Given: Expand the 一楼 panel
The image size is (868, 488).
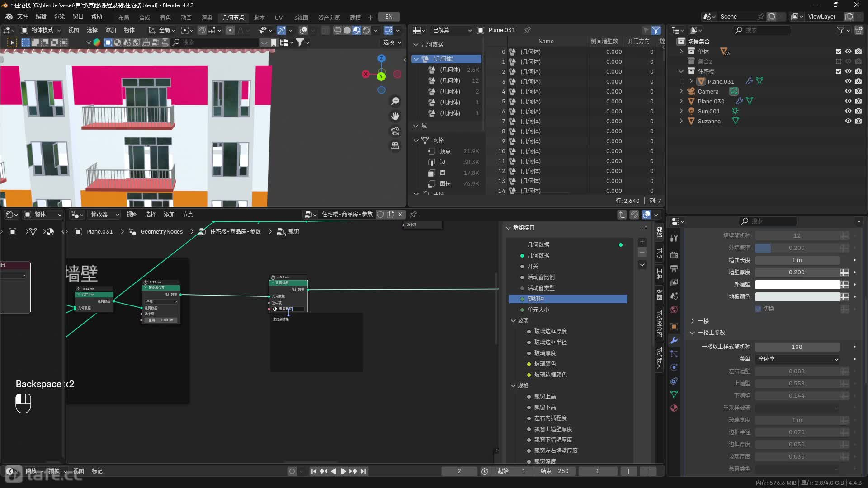Looking at the screenshot, I should pos(692,321).
